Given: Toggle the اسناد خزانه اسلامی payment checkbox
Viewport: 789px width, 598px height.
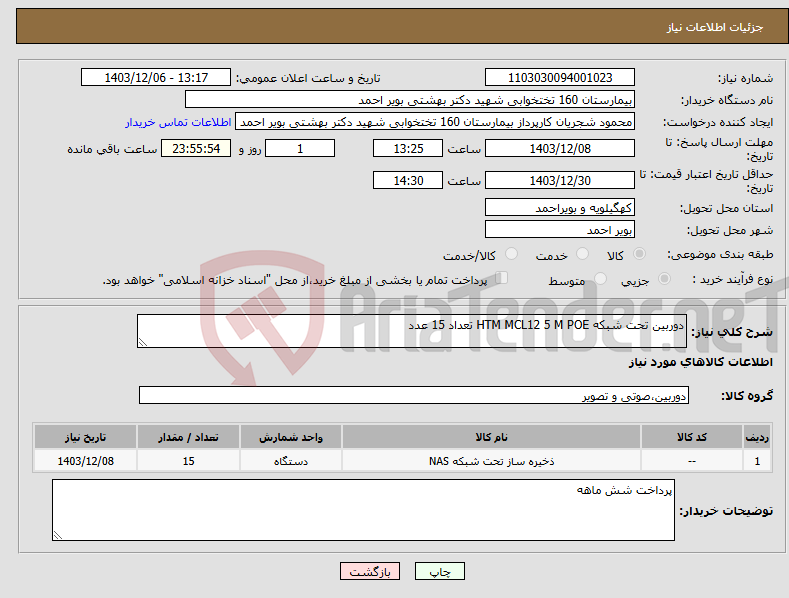Looking at the screenshot, I should pos(502,278).
